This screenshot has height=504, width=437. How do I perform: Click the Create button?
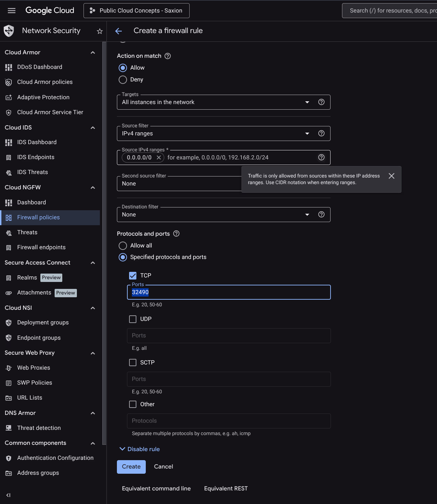[x=131, y=466]
